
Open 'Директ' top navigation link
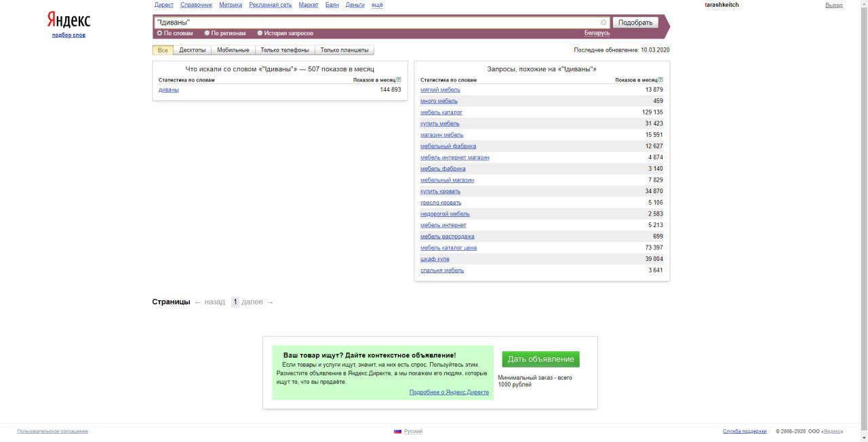[164, 5]
